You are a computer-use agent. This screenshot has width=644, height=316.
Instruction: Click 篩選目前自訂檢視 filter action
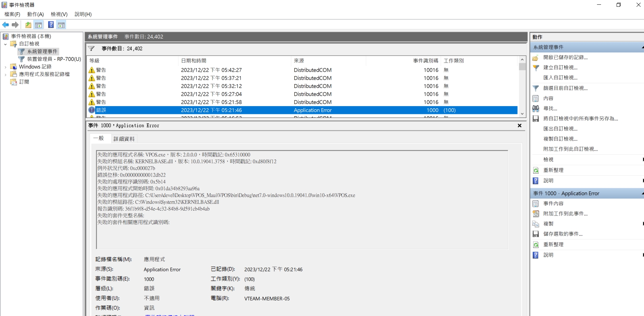[565, 88]
